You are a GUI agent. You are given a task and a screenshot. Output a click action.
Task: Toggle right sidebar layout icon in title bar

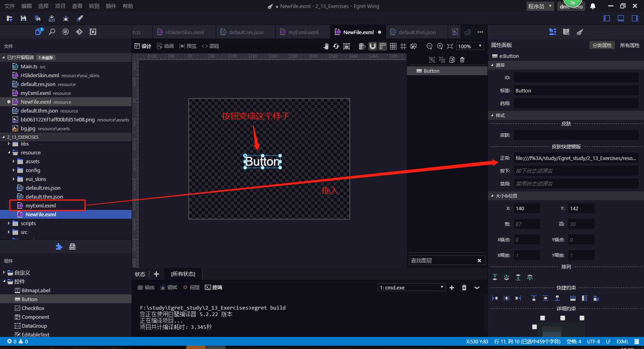click(635, 18)
